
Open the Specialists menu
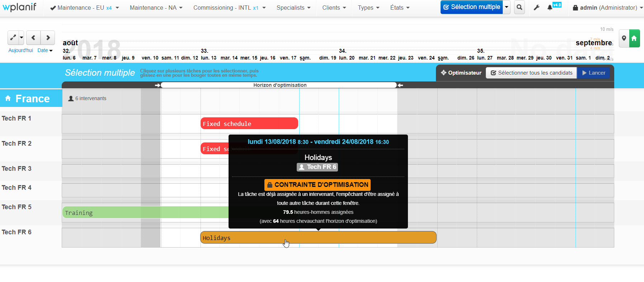[293, 8]
